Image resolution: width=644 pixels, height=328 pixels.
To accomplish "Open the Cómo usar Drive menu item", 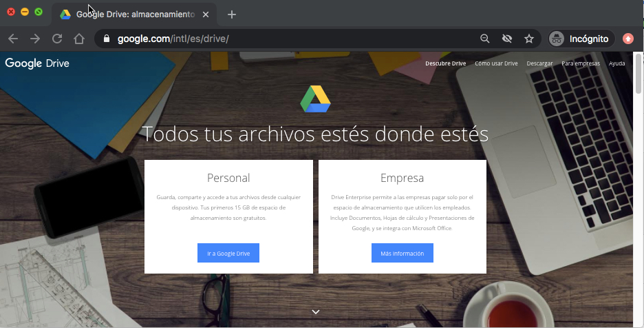I will tap(496, 63).
